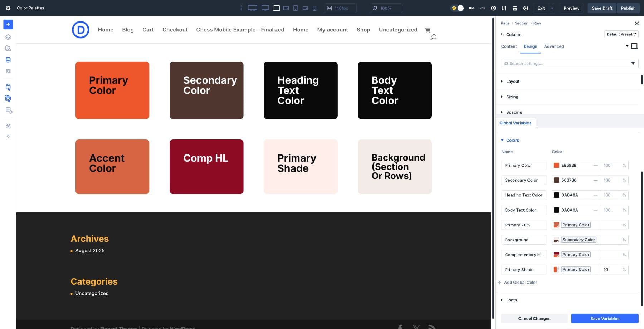
Task: Switch to phone portrait preview mode
Action: tap(314, 8)
